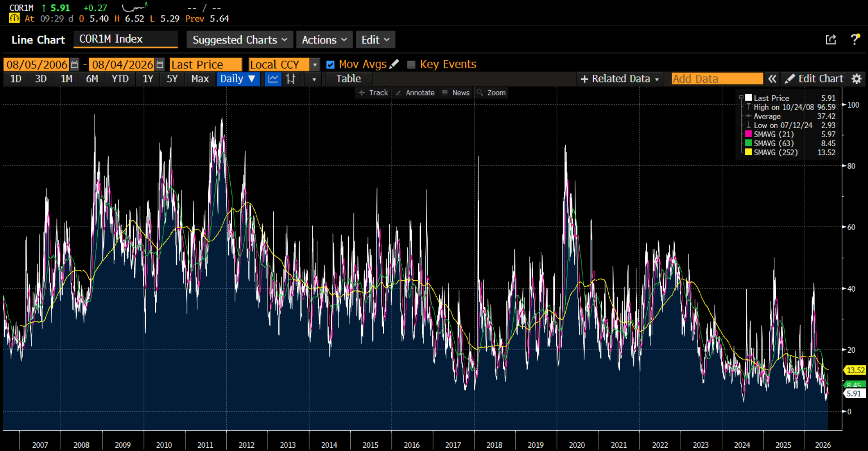Open the Suggested Charts dropdown

[240, 40]
